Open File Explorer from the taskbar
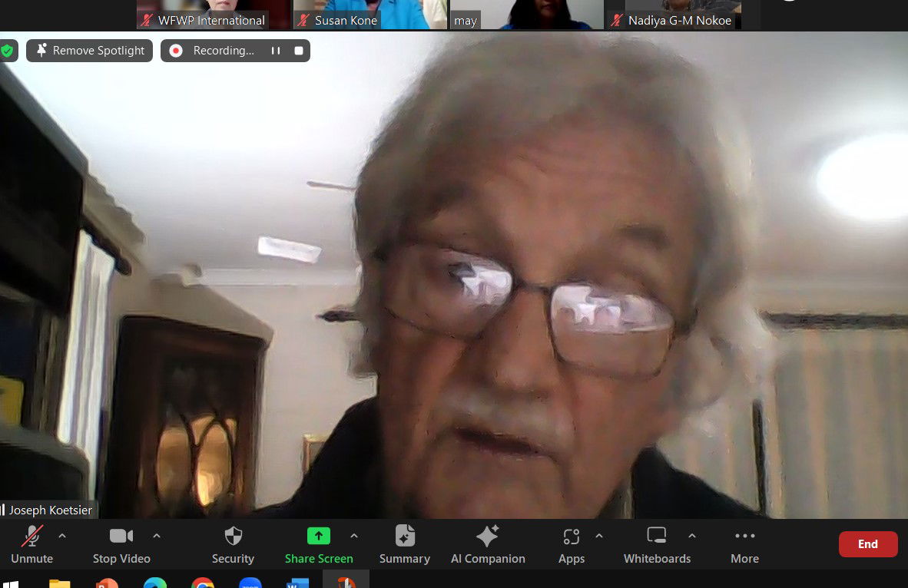 [x=60, y=583]
